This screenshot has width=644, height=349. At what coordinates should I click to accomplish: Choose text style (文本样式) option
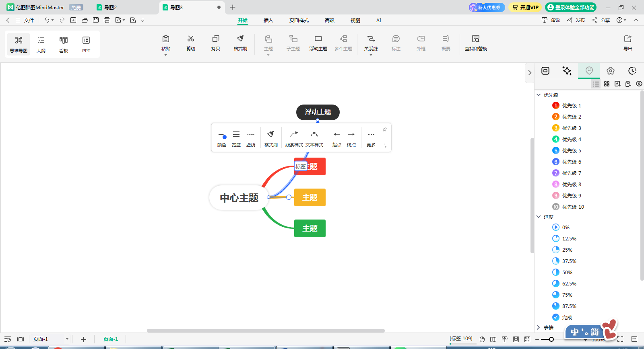[x=314, y=139]
